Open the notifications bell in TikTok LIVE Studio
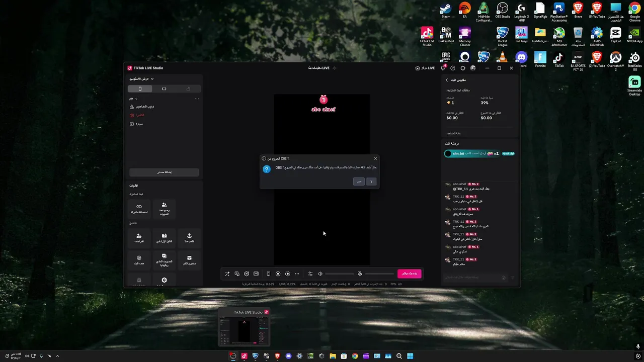The image size is (644, 362). [x=443, y=68]
